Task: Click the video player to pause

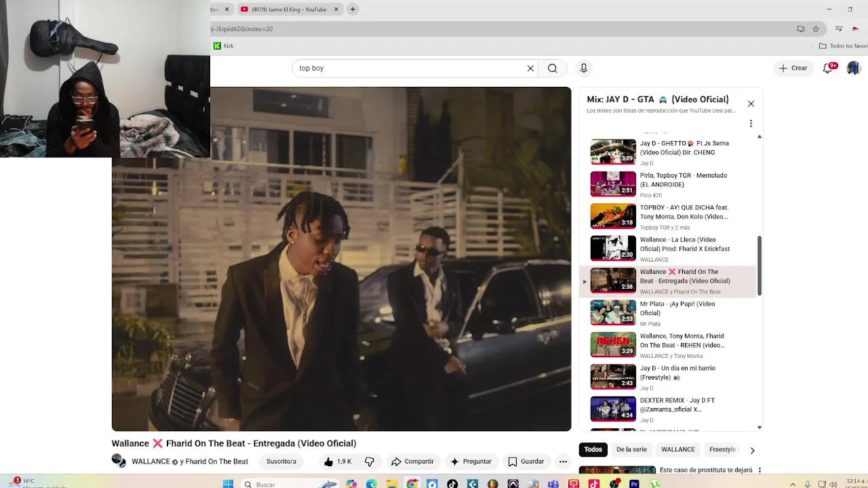Action: pyautogui.click(x=341, y=259)
